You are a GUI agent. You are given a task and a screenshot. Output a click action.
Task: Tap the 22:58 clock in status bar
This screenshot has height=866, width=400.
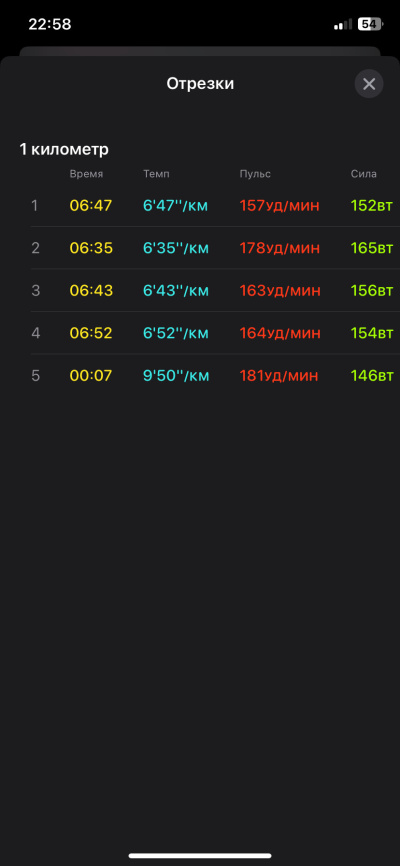pos(50,24)
